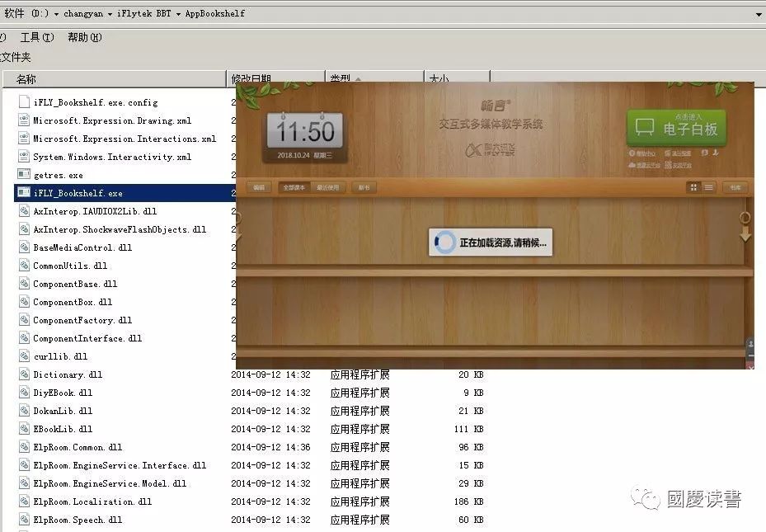
Task: Click the curllib.dll file icon
Action: pyautogui.click(x=24, y=355)
